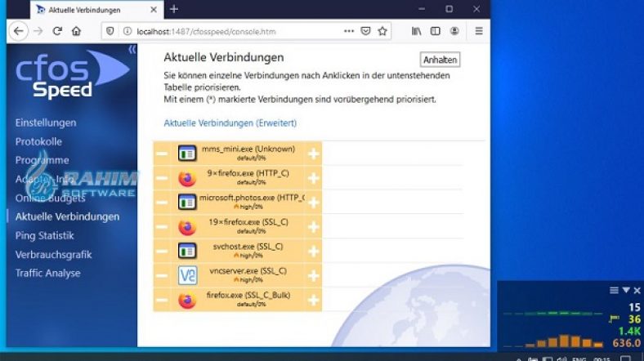Open Ping Statistik in the sidebar
Screen dimensions: 644x361
point(44,235)
